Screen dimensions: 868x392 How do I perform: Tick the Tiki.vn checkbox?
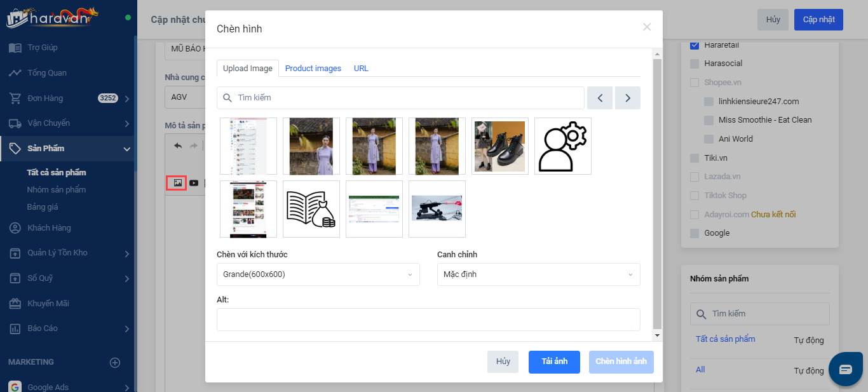[x=695, y=158]
